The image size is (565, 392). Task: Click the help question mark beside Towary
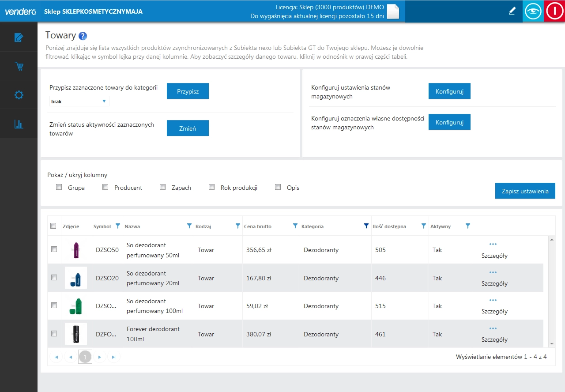click(x=83, y=36)
